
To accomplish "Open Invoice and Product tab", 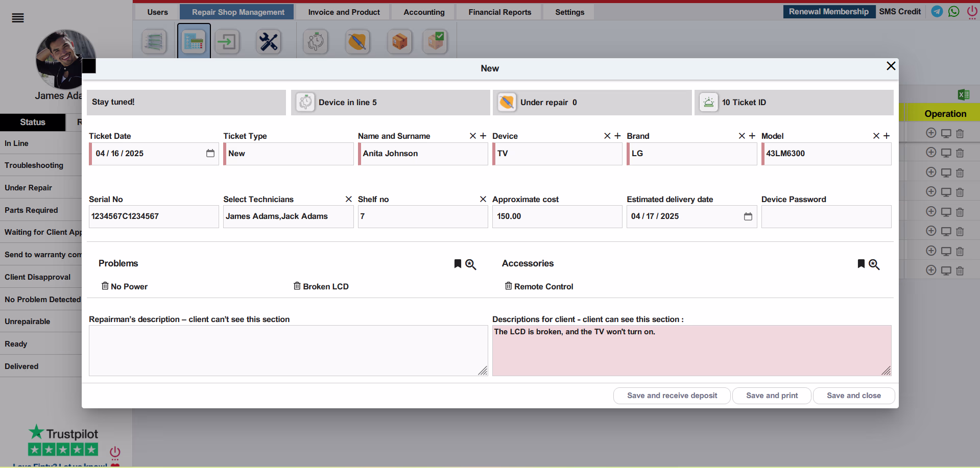I will (x=344, y=12).
